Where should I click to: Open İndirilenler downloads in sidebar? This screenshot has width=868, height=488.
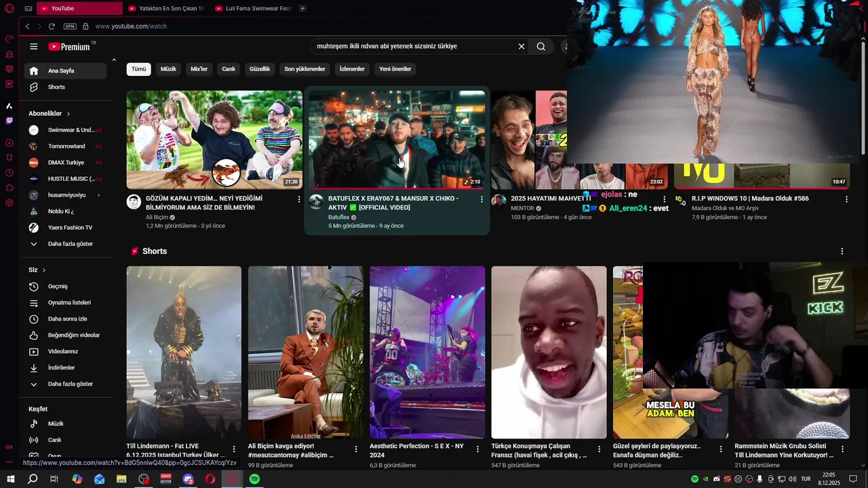pyautogui.click(x=65, y=367)
